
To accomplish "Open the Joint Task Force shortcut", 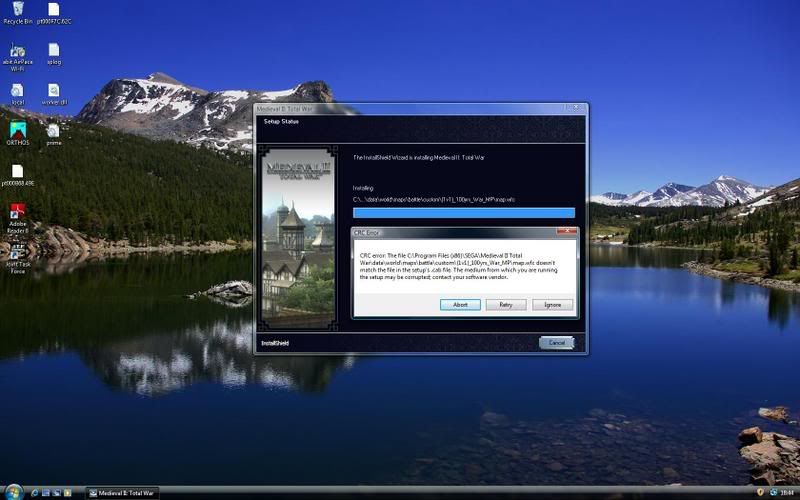I will (x=18, y=259).
